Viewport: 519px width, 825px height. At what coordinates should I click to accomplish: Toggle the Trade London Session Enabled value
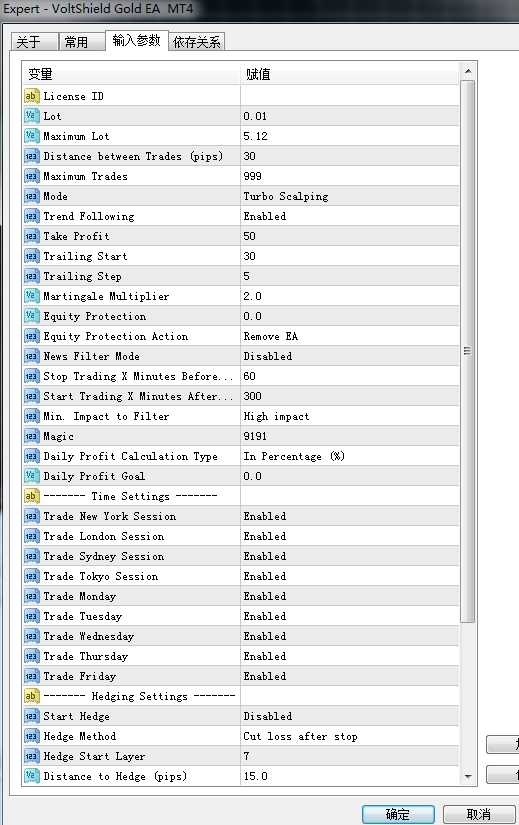265,536
